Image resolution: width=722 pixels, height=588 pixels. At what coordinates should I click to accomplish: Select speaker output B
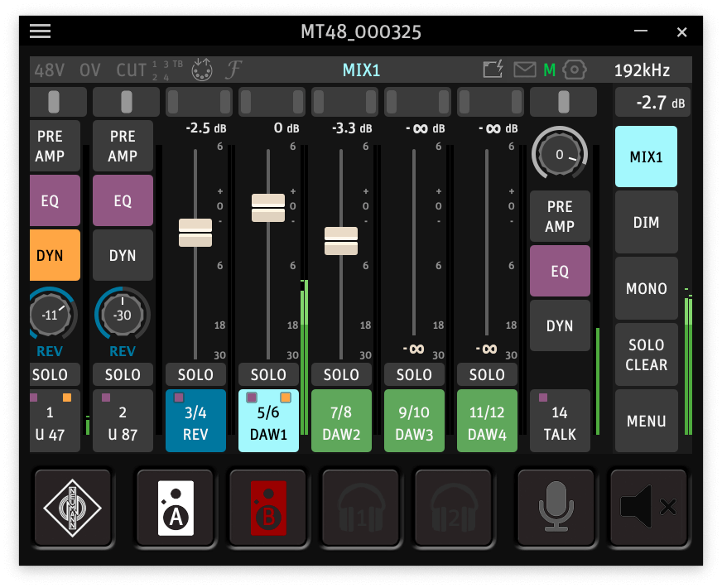pyautogui.click(x=267, y=508)
